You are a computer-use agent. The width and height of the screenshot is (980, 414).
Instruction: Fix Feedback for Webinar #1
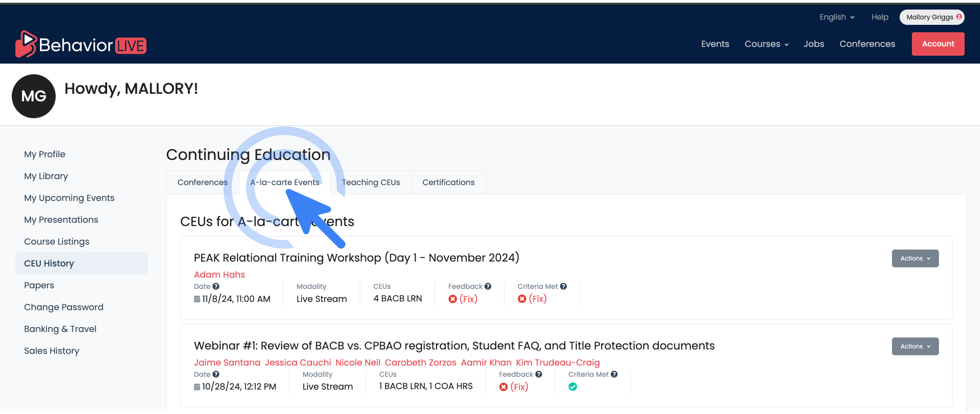(519, 387)
